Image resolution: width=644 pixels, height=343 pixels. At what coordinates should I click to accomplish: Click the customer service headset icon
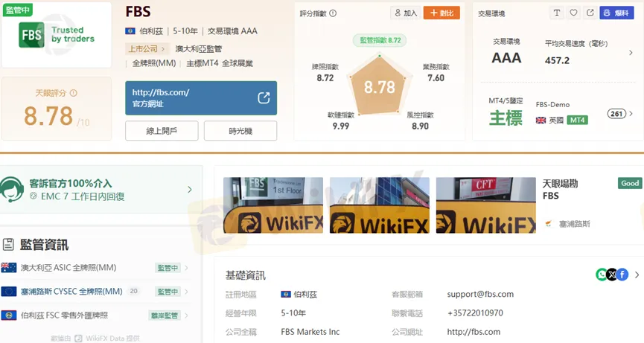11,189
